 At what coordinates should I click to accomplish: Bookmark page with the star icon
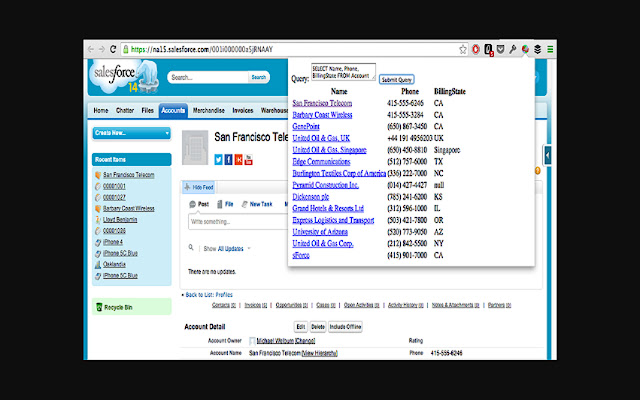point(462,49)
